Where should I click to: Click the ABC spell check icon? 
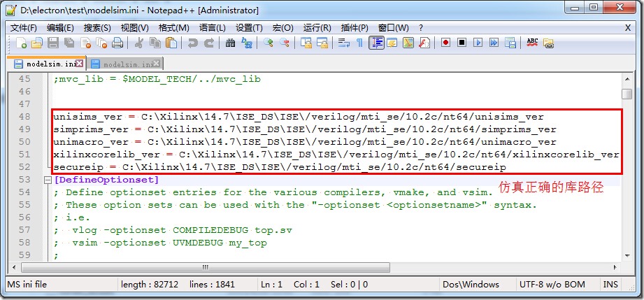pos(532,43)
